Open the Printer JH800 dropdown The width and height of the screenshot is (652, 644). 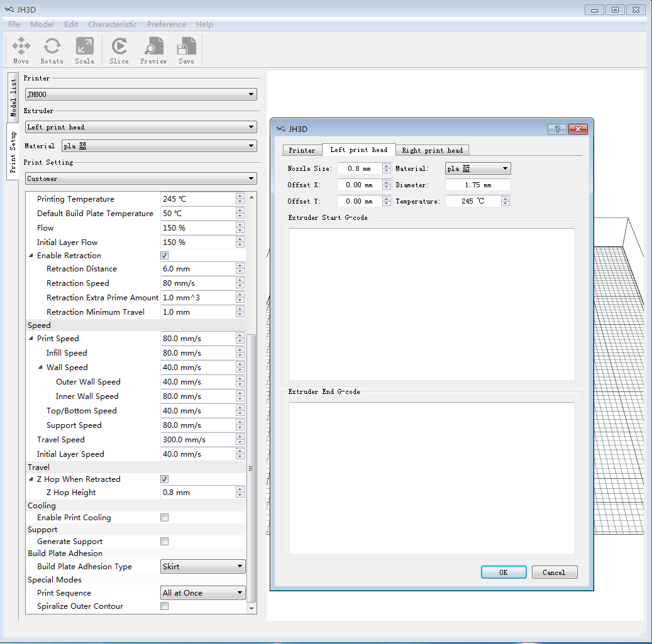pyautogui.click(x=141, y=95)
